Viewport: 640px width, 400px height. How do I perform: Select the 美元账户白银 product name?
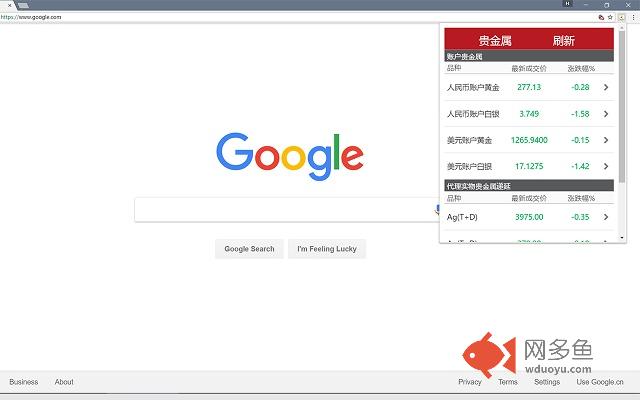(x=469, y=166)
